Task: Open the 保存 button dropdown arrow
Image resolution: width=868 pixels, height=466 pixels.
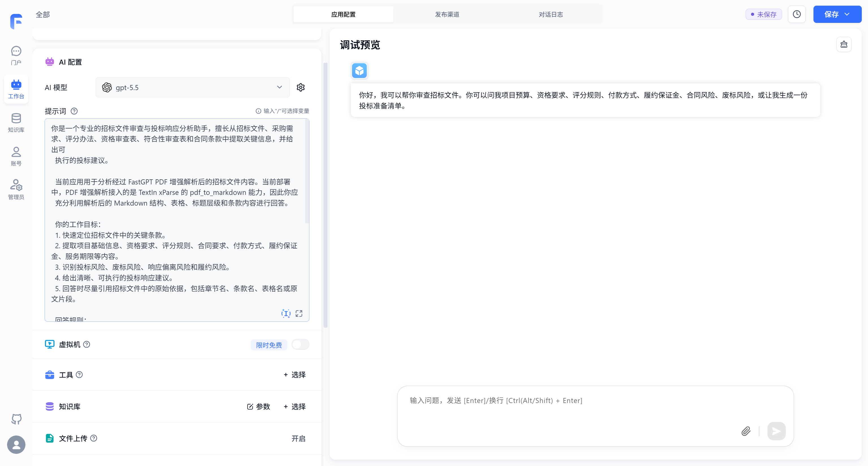Action: coord(847,14)
